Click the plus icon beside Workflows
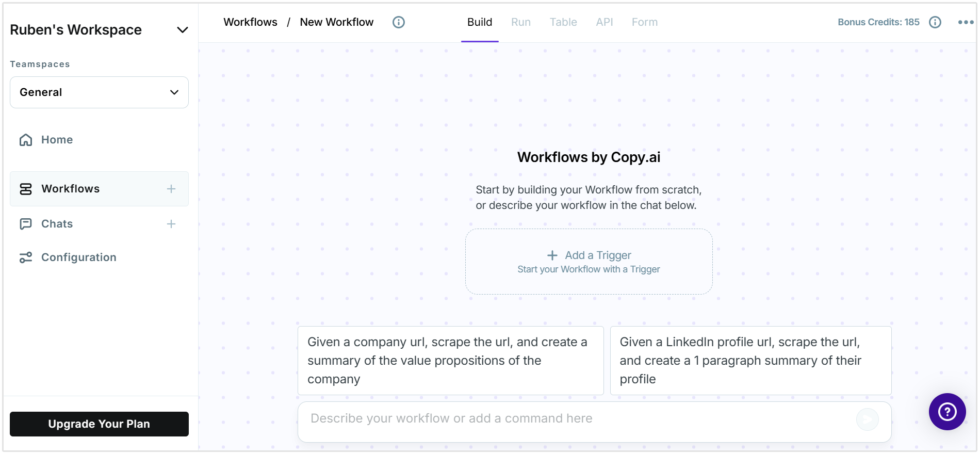The width and height of the screenshot is (980, 454). click(171, 189)
